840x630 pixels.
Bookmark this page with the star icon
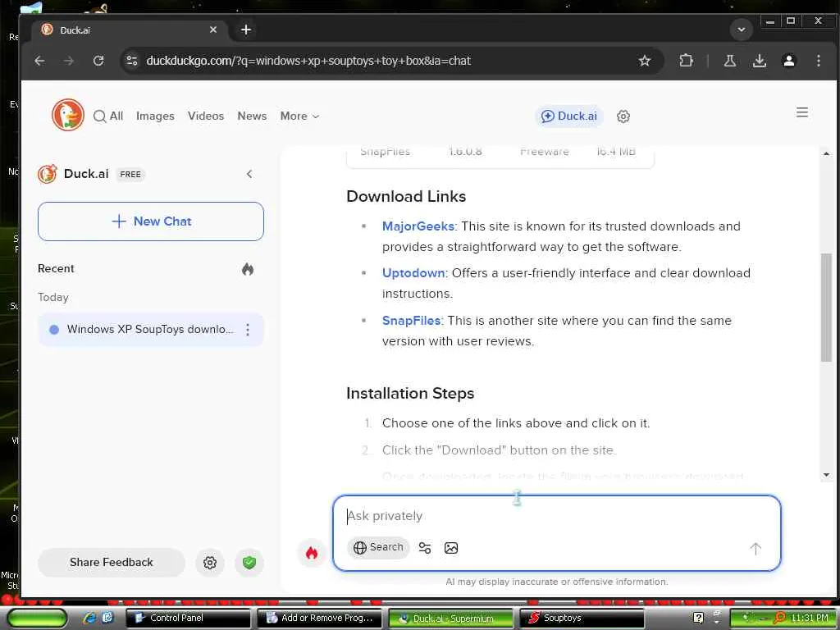click(645, 61)
